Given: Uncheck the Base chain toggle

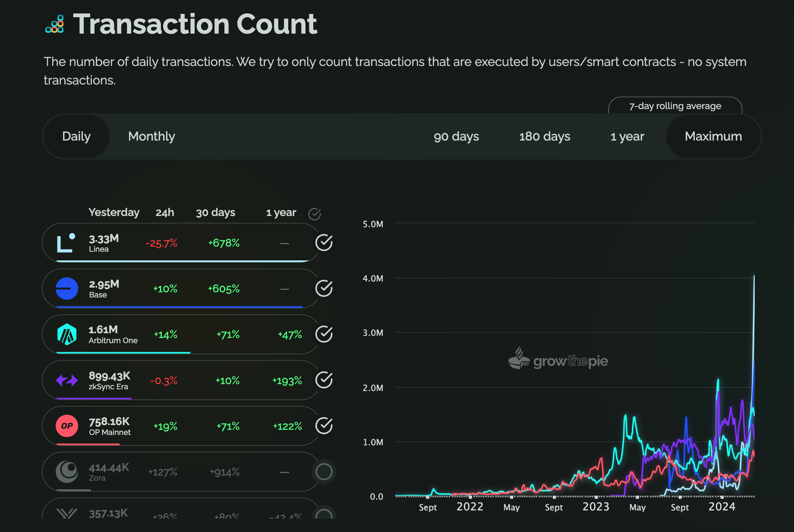Looking at the screenshot, I should 324,288.
